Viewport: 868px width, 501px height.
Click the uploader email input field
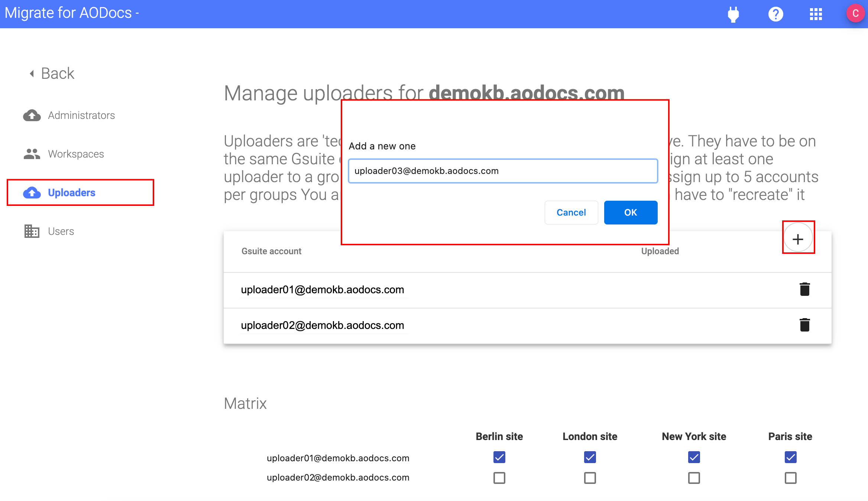503,171
